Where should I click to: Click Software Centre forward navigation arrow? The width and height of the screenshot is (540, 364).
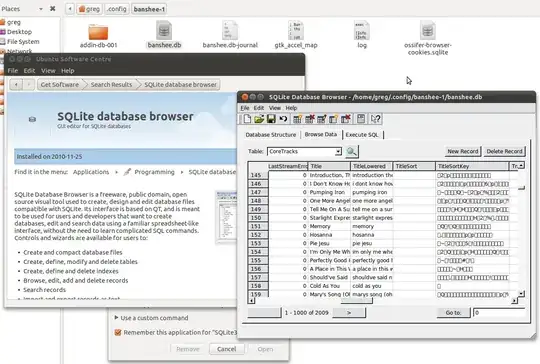pos(29,84)
